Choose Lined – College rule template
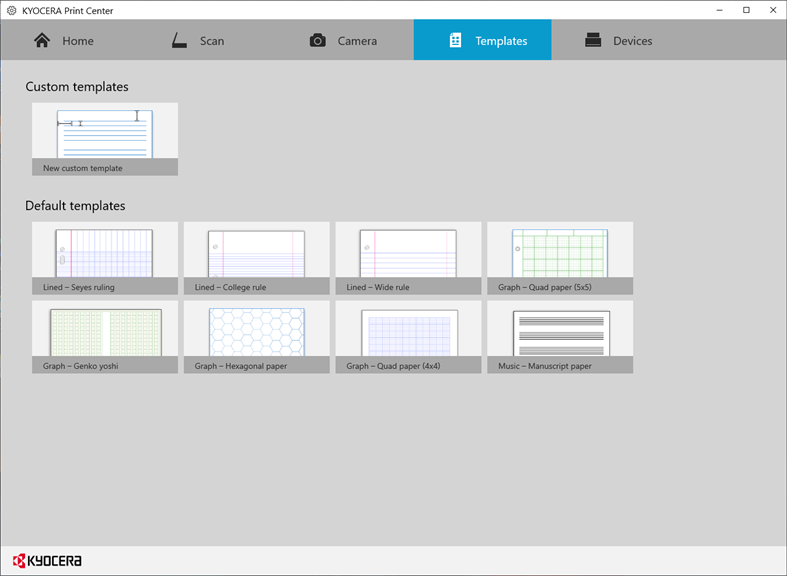 pyautogui.click(x=256, y=258)
